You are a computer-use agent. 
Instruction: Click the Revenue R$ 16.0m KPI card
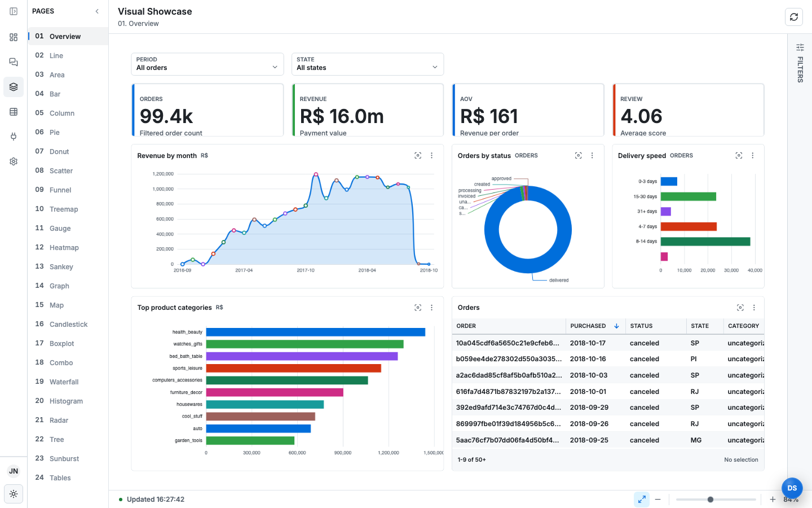tap(368, 110)
